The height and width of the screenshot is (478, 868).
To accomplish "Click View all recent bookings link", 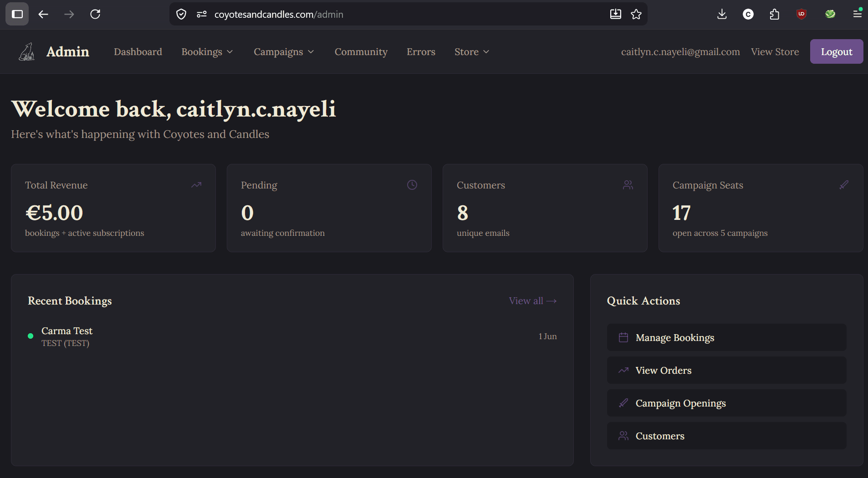I will coord(533,301).
